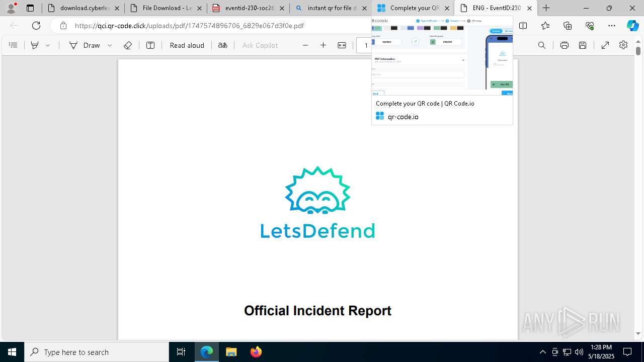Open the tab actions menu icon
Image resolution: width=644 pixels, height=362 pixels.
(30, 8)
